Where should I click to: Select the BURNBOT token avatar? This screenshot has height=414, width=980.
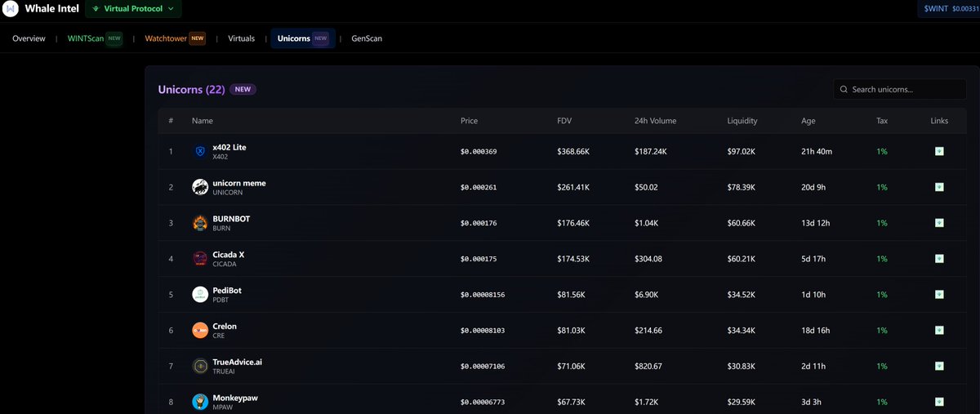click(200, 223)
